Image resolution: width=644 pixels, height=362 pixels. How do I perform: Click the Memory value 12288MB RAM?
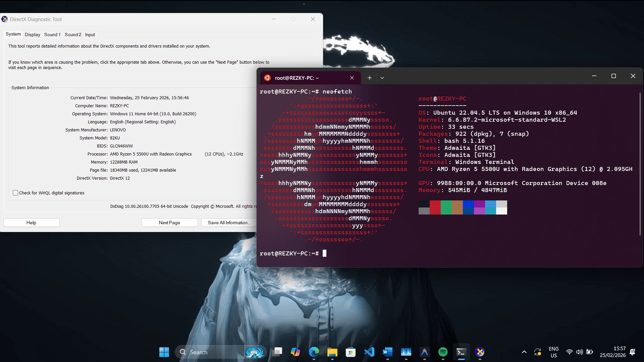124,162
